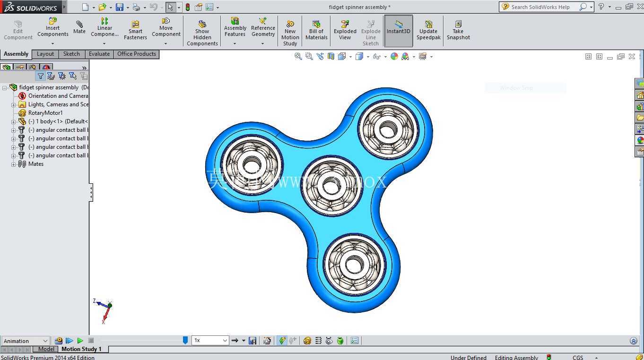Click the New document icon

(85, 7)
